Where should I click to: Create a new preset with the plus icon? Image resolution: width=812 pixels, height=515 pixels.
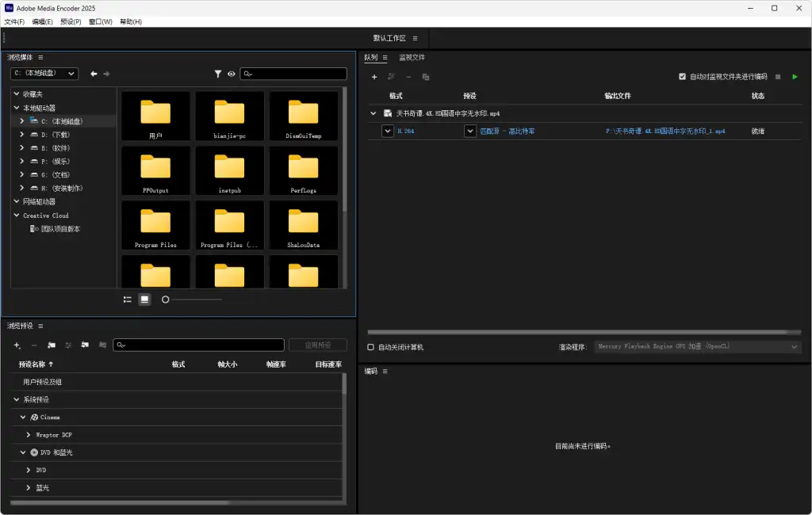coord(17,345)
